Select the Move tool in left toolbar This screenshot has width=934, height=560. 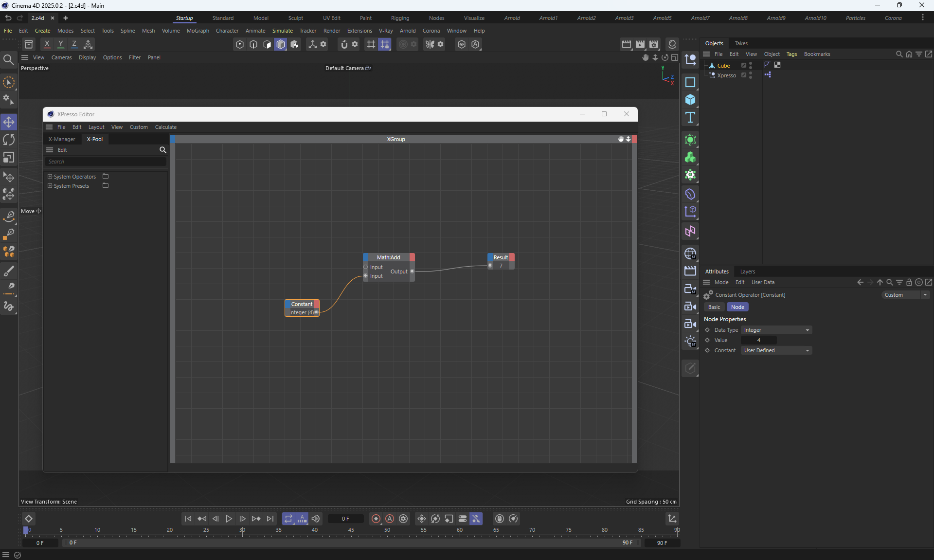[9, 122]
